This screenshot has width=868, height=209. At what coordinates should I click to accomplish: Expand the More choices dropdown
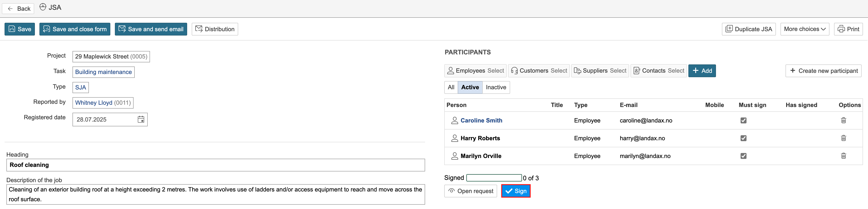[804, 29]
